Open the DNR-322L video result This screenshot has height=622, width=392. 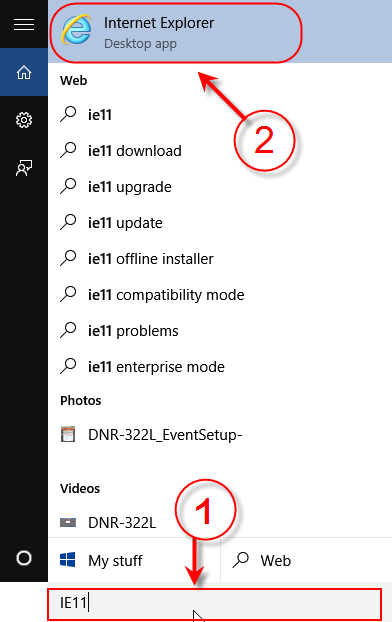(x=220, y=522)
